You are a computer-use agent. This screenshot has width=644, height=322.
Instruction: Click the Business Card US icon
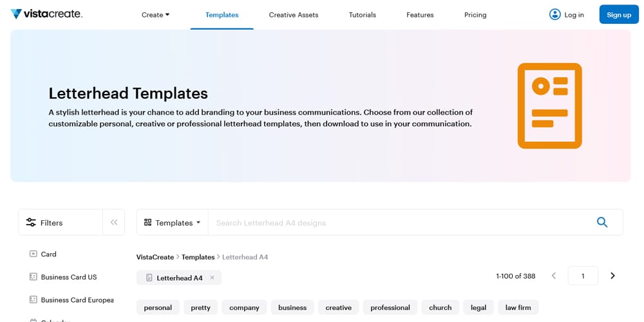(x=33, y=277)
